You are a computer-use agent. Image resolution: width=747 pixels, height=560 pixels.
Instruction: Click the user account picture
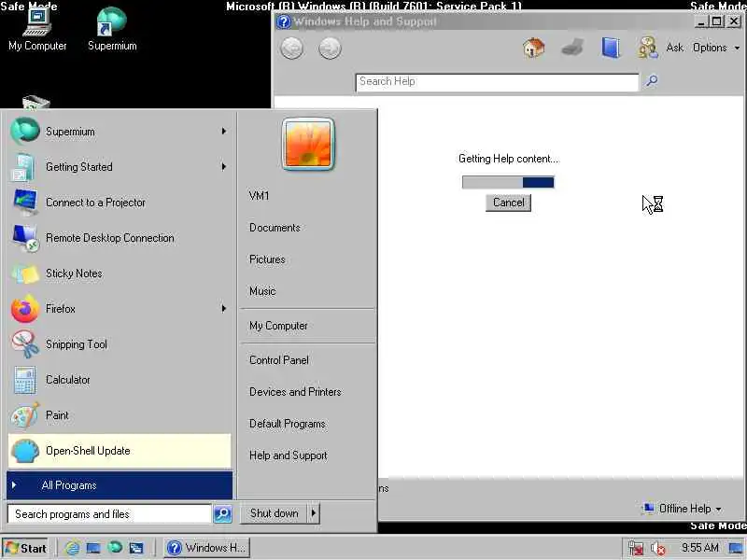click(x=308, y=144)
